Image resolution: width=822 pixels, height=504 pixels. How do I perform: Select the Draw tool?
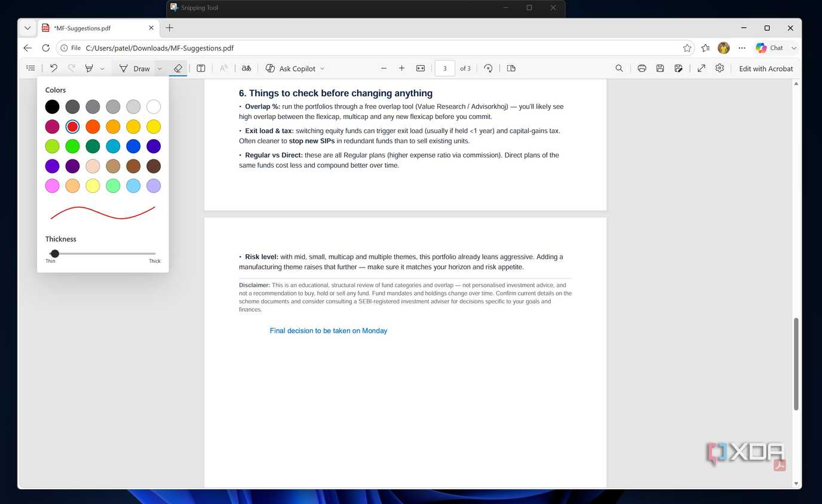tap(135, 68)
